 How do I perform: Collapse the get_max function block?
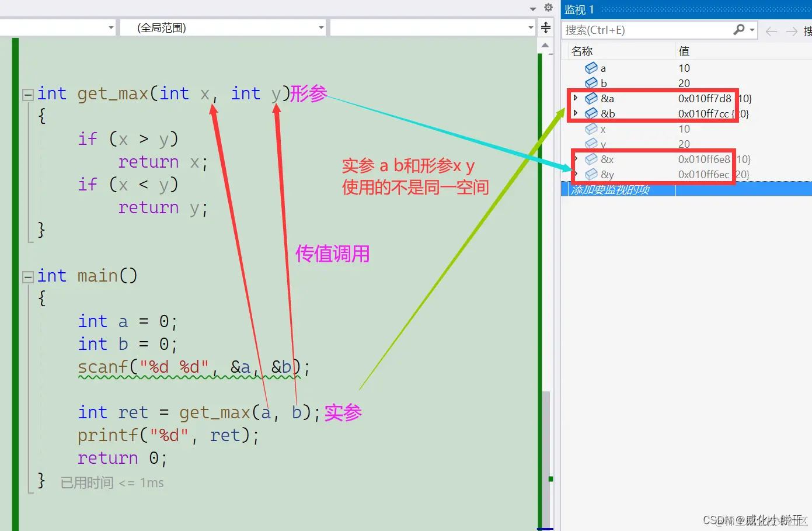(27, 95)
